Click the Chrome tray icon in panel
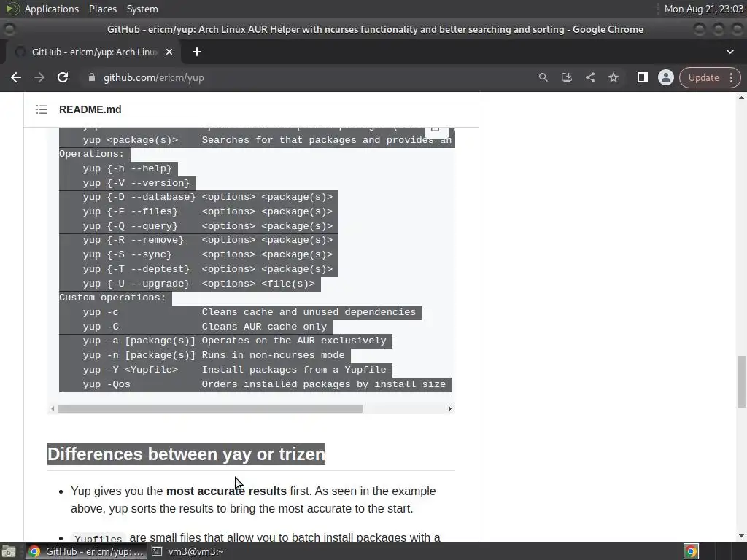The image size is (747, 560). pos(692,551)
